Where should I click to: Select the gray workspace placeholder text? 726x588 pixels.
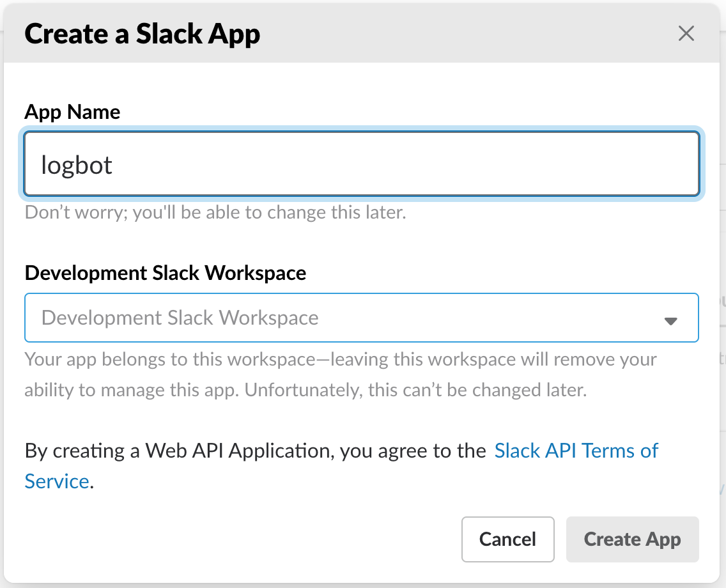(180, 318)
